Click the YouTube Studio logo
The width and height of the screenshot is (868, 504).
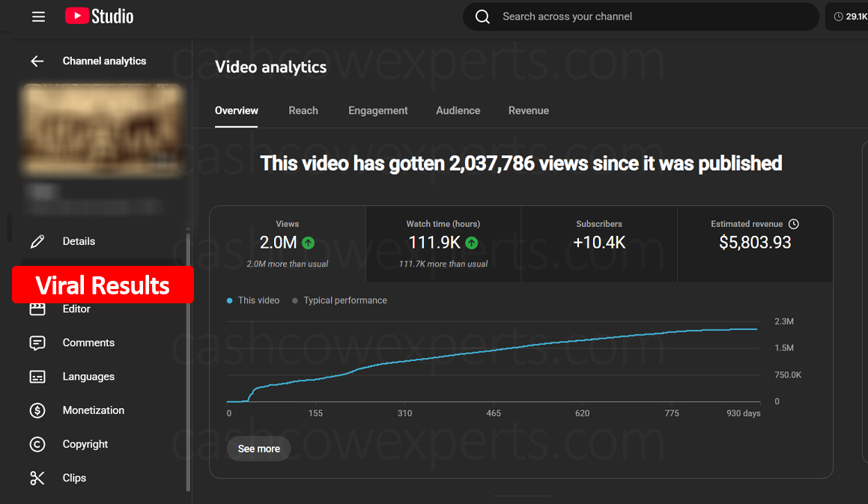(98, 16)
